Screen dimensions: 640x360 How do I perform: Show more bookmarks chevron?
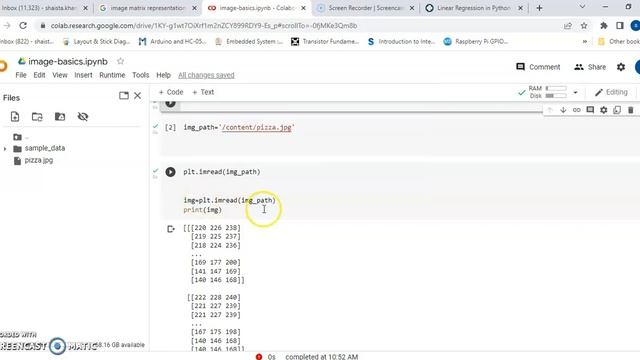pyautogui.click(x=584, y=42)
